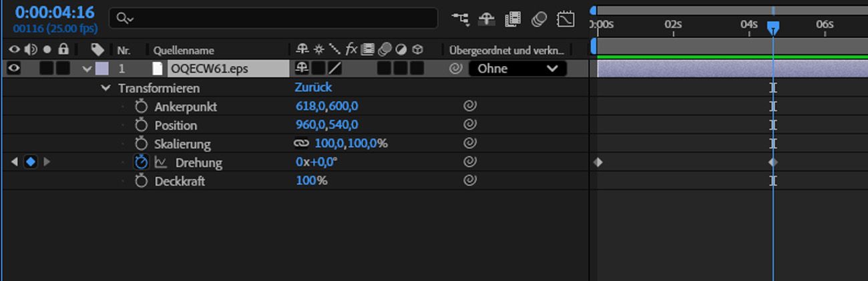
Task: Toggle the Skalierung constrain proportions link
Action: [302, 144]
